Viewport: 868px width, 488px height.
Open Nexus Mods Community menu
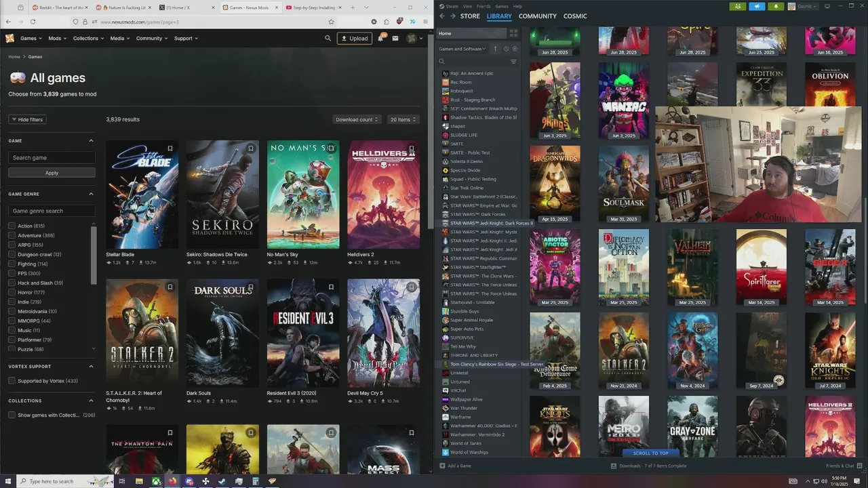pos(152,39)
